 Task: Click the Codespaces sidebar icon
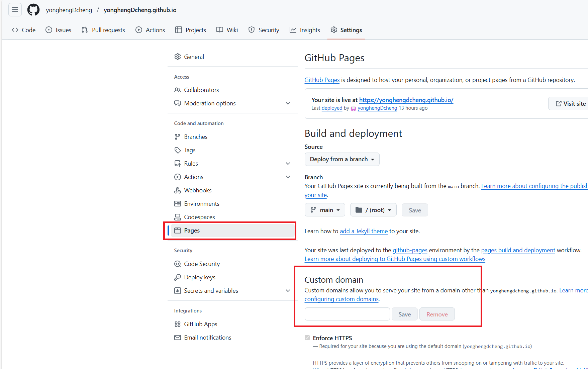177,217
